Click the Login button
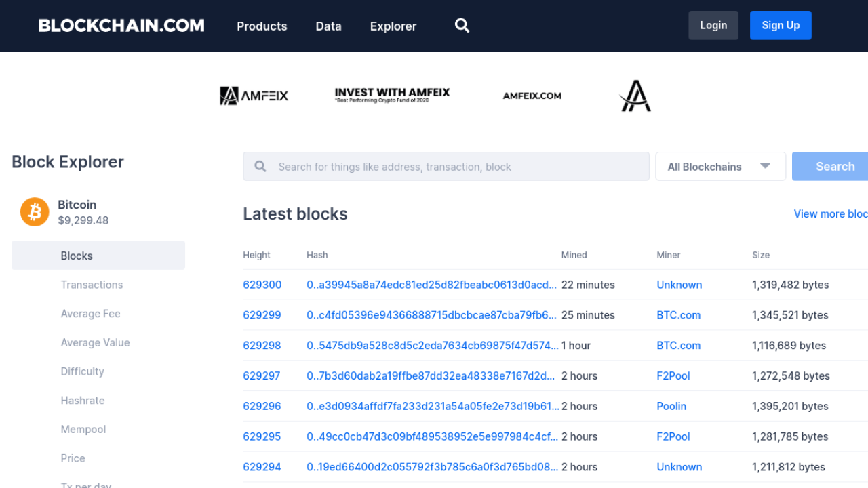 (x=713, y=25)
